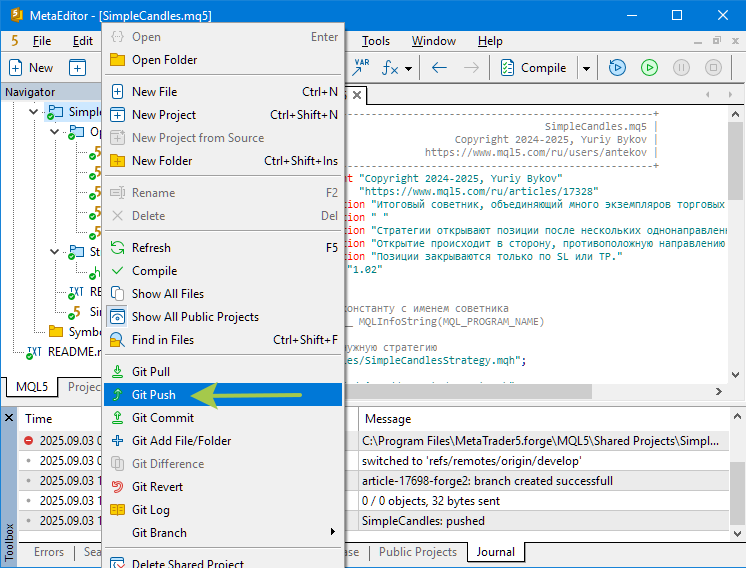Open the fx functions dropdown arrow
Screen dimensions: 746x568
coord(408,69)
